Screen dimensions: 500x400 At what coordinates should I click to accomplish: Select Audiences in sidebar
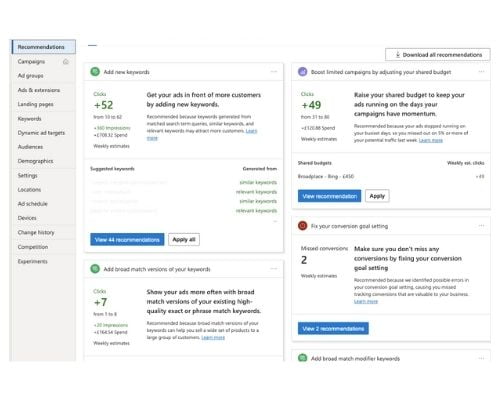pyautogui.click(x=30, y=147)
